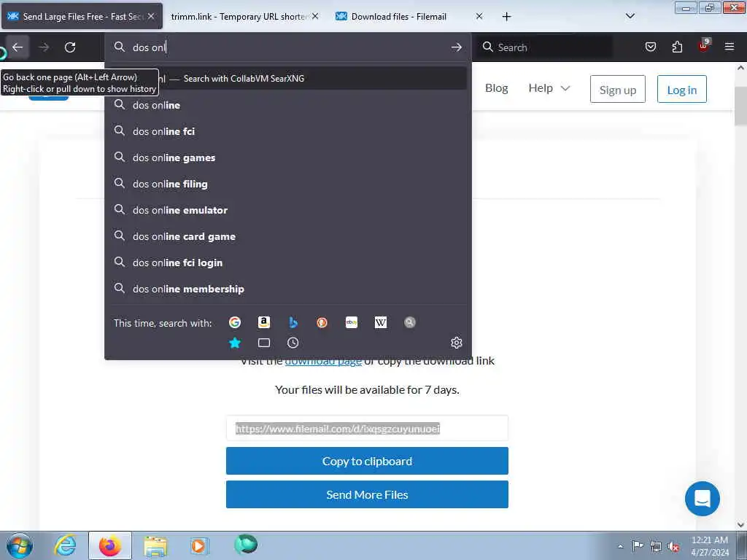Launch Internet Explorer from the taskbar
Image resolution: width=747 pixels, height=560 pixels.
tap(65, 545)
